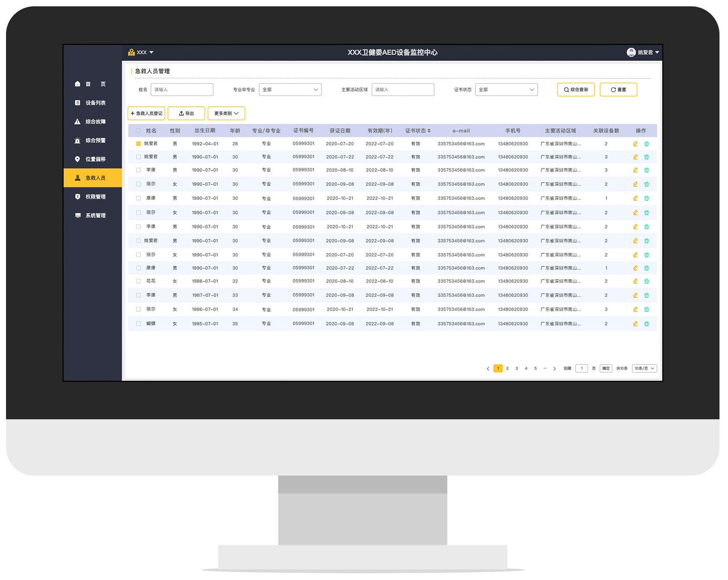Screen dimensions: 728x580
Task: Check the 丽莎 row born 1986-07-01
Action: click(x=139, y=309)
